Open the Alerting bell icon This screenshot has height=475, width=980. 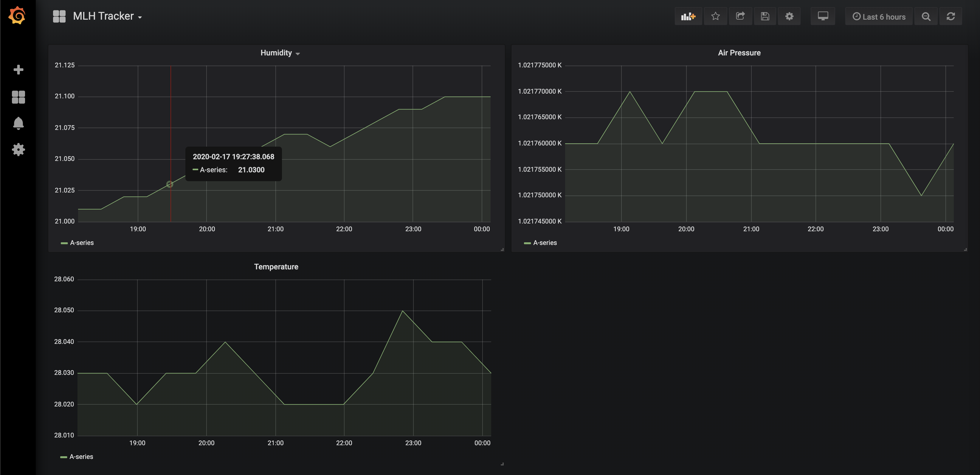18,123
